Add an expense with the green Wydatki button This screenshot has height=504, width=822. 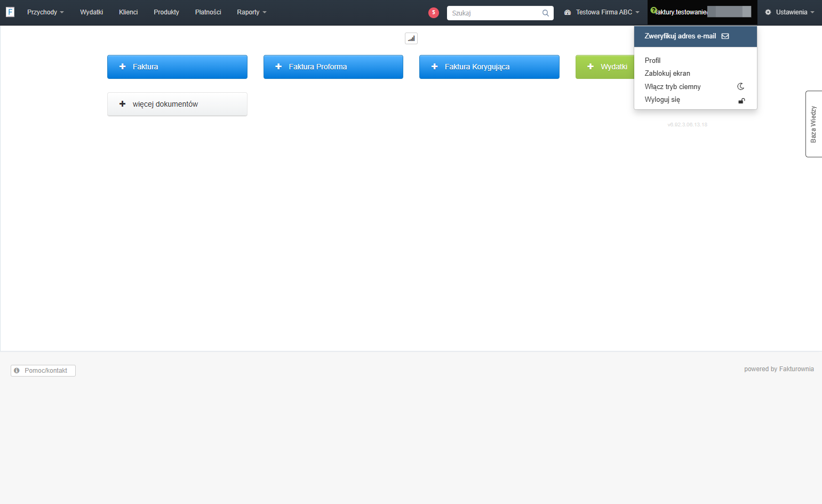click(x=605, y=67)
